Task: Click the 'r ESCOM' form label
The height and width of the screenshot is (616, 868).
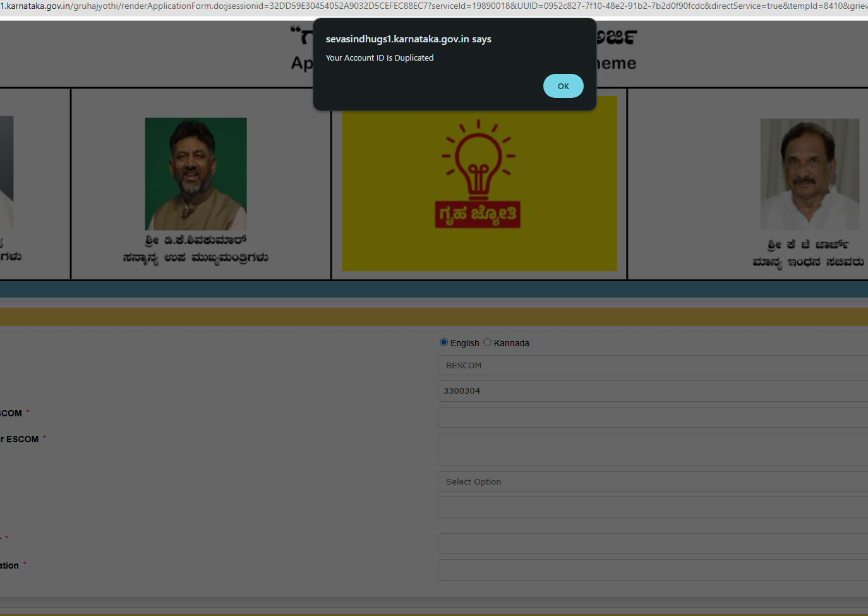Action: [x=20, y=439]
